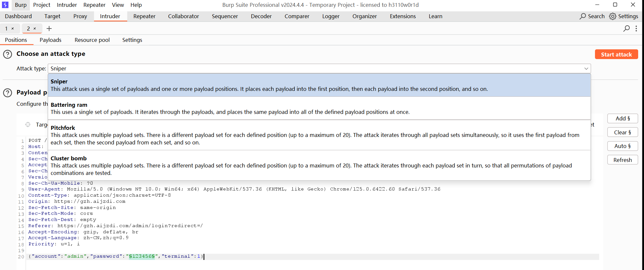The height and width of the screenshot is (270, 644).
Task: Click the Accept-Language zh-CN header line
Action: 79,238
